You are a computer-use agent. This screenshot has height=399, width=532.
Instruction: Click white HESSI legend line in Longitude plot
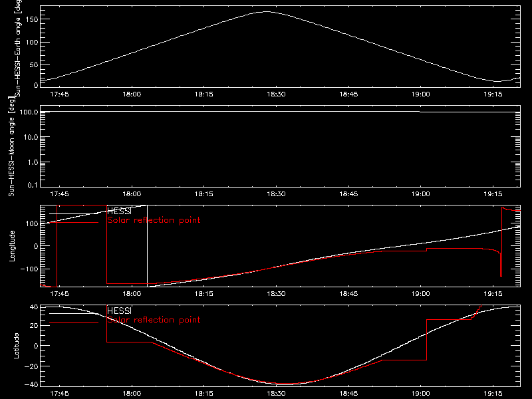[x=74, y=213]
